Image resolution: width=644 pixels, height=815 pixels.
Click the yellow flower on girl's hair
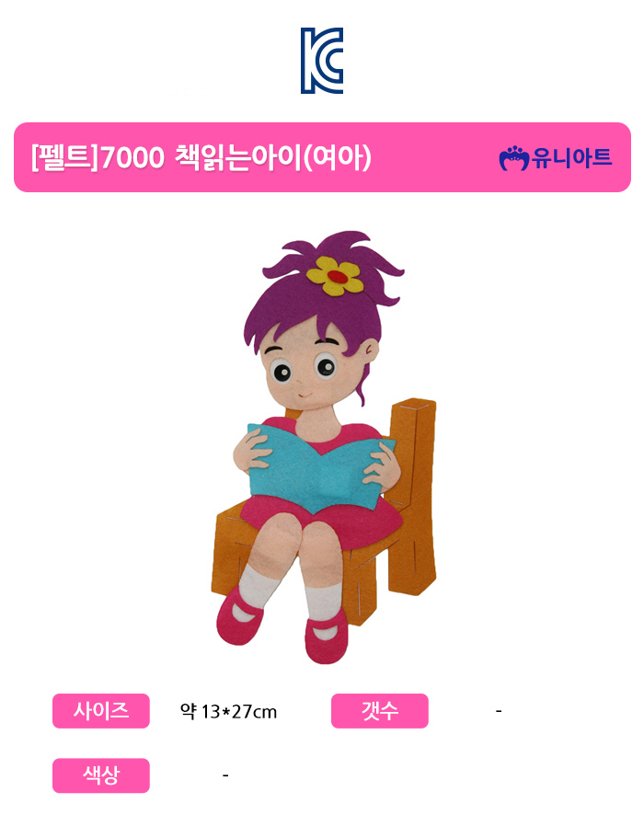point(335,276)
